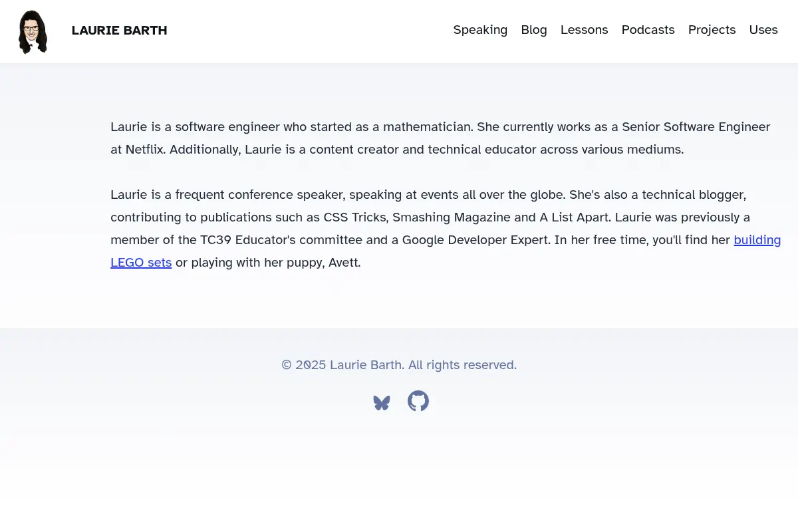Go home via the LAURIE BARTH site title
This screenshot has height=532, width=798.
point(119,31)
